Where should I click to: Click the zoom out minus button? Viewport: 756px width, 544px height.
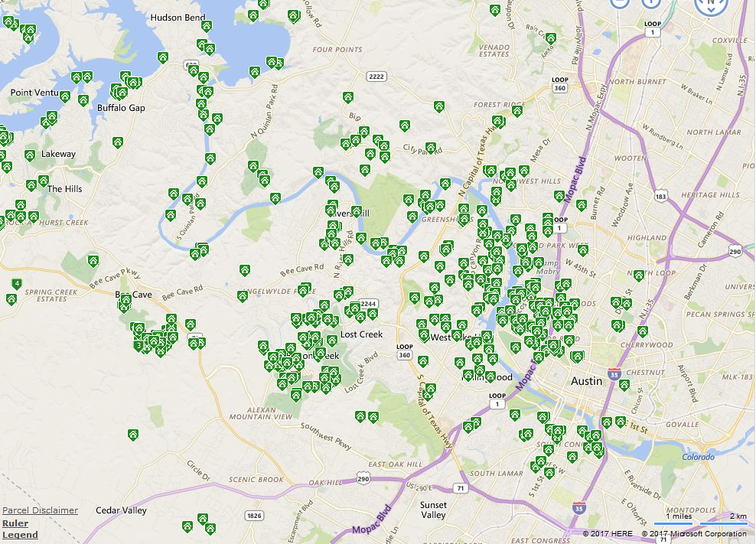[620, 2]
